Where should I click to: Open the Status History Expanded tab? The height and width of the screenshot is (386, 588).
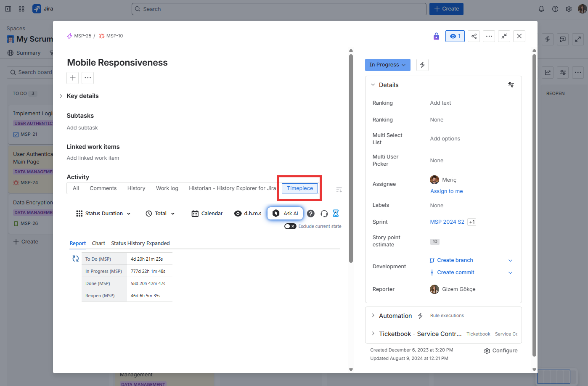pyautogui.click(x=140, y=243)
